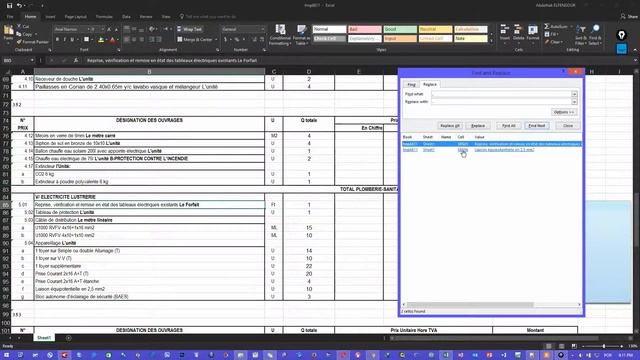This screenshot has width=640, height=360.
Task: Click the Replace All button
Action: pos(450,126)
